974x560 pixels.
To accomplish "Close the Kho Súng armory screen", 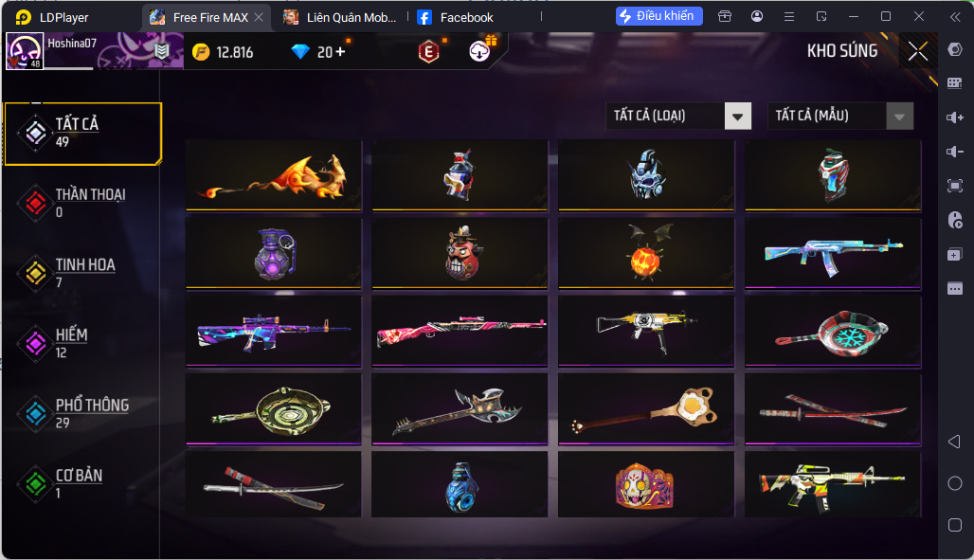I will [918, 51].
